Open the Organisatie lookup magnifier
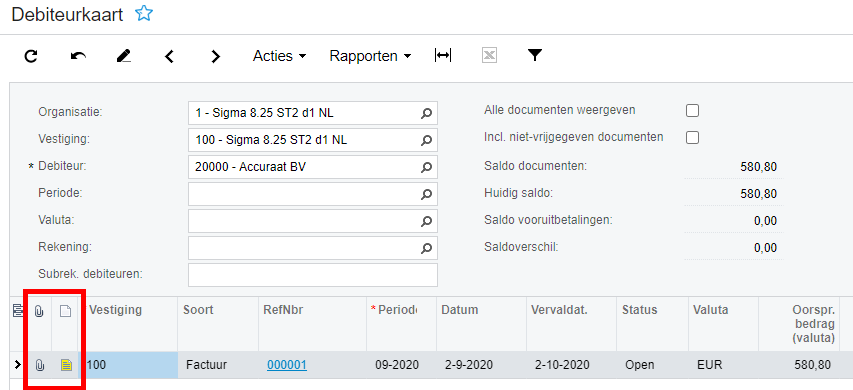The image size is (853, 390). pyautogui.click(x=426, y=114)
